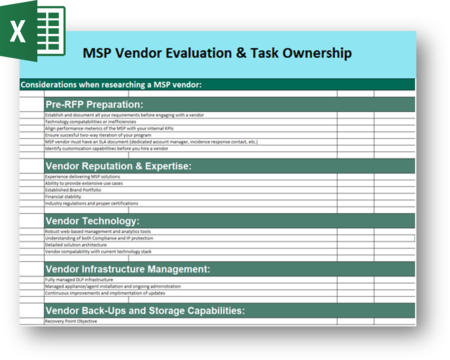Screen dimensions: 450x360
Task: Click the 'Understanding of both Compliance and IP protection' cell
Action: click(x=191, y=238)
